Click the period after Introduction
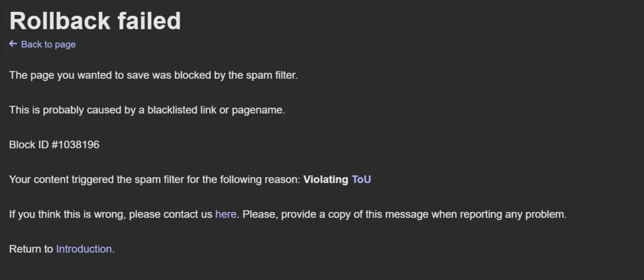The width and height of the screenshot is (644, 280). pos(113,249)
